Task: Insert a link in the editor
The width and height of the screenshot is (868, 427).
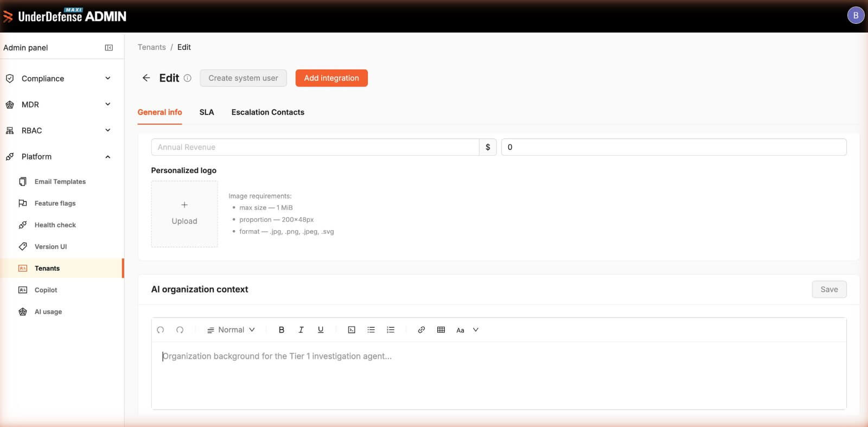Action: click(422, 330)
